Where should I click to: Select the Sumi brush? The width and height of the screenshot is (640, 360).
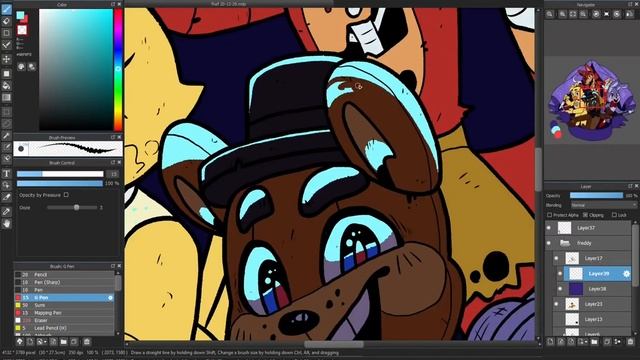(64, 305)
